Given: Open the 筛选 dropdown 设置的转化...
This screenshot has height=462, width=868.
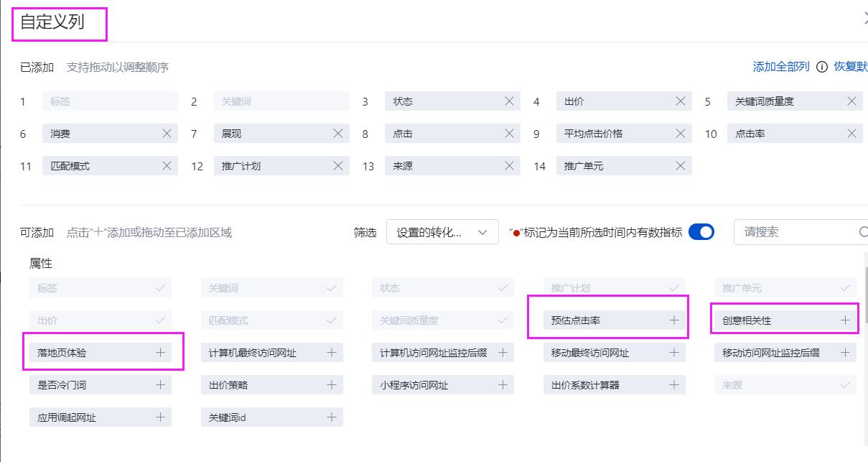Looking at the screenshot, I should coord(442,232).
